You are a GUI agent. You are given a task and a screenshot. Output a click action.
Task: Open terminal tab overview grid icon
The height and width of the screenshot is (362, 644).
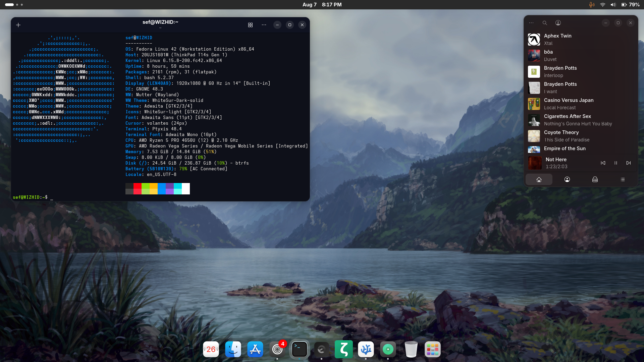coord(250,25)
